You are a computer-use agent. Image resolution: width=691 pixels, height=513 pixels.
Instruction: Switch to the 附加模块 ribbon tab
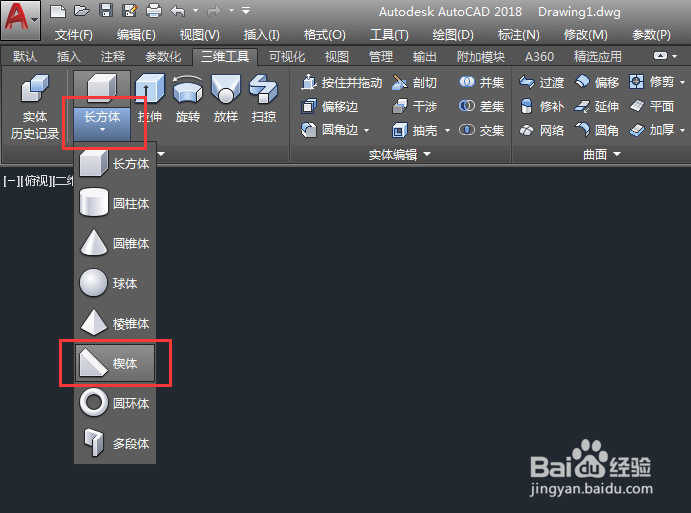tap(481, 56)
